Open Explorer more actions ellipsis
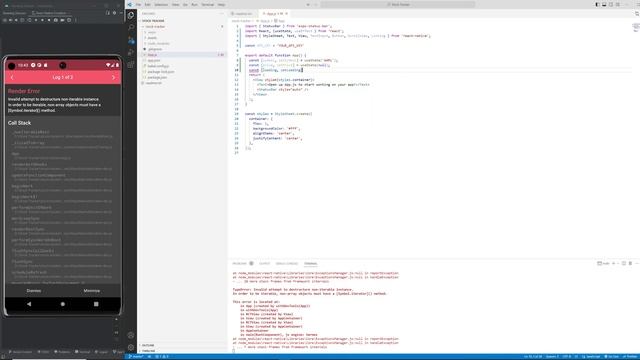This screenshot has height=360, width=640. pyautogui.click(x=222, y=13)
